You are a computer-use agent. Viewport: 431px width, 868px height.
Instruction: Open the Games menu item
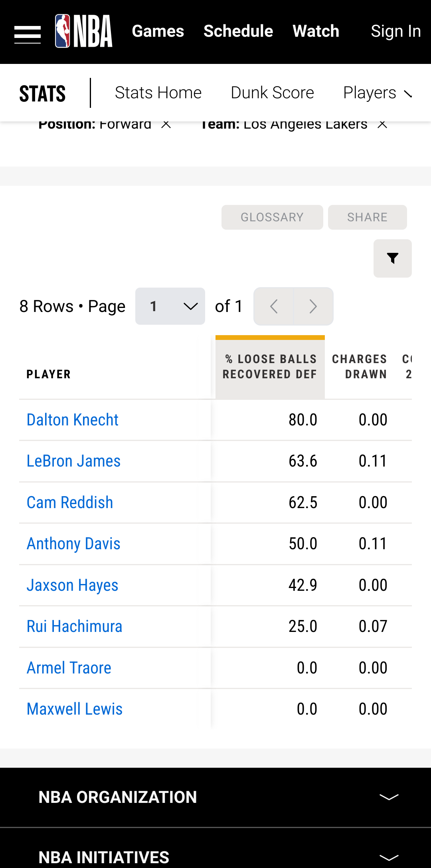(158, 31)
